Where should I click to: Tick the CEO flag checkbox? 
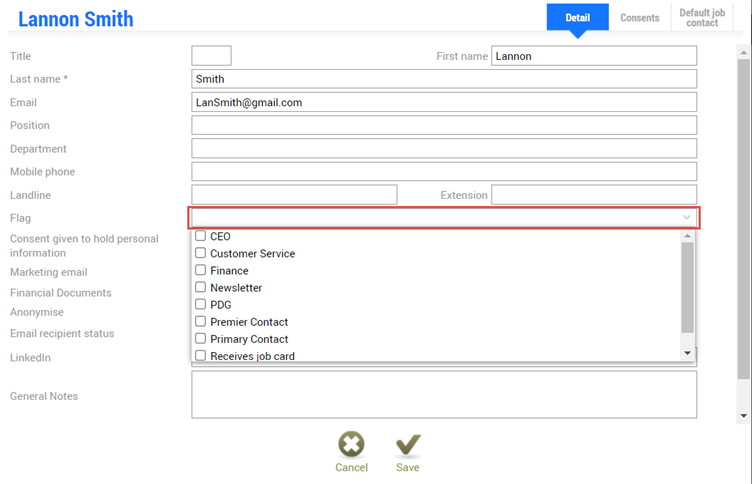[201, 237]
